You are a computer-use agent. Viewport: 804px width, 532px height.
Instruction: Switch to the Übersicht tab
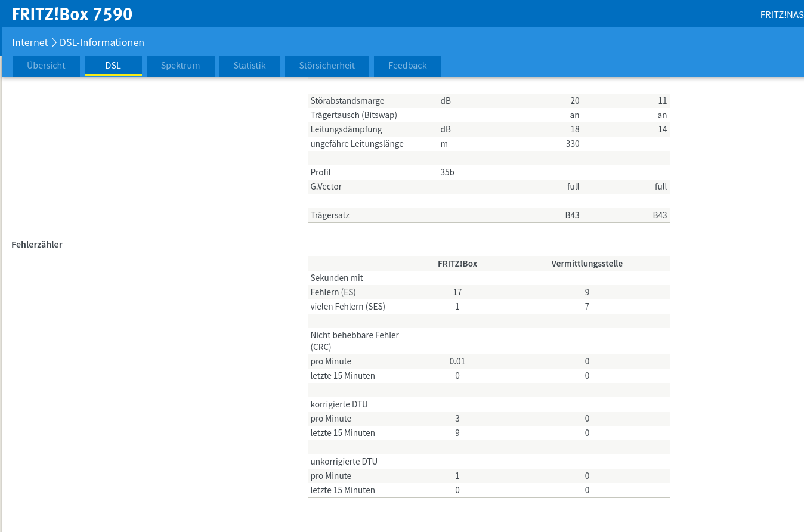(x=46, y=66)
